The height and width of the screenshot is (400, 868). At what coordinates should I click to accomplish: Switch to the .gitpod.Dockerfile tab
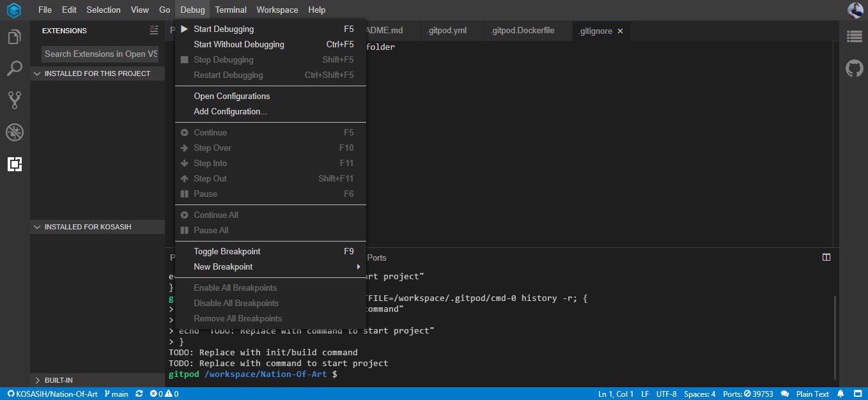point(522,31)
